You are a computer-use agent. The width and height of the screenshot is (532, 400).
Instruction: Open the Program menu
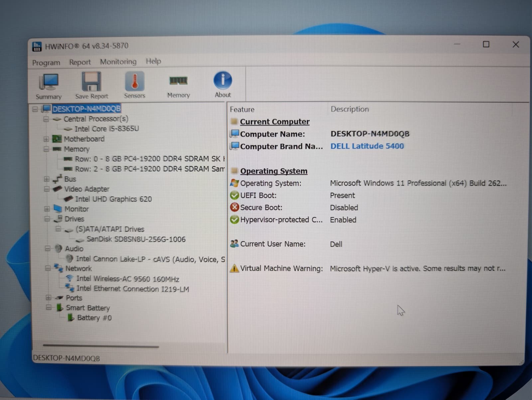pyautogui.click(x=46, y=62)
